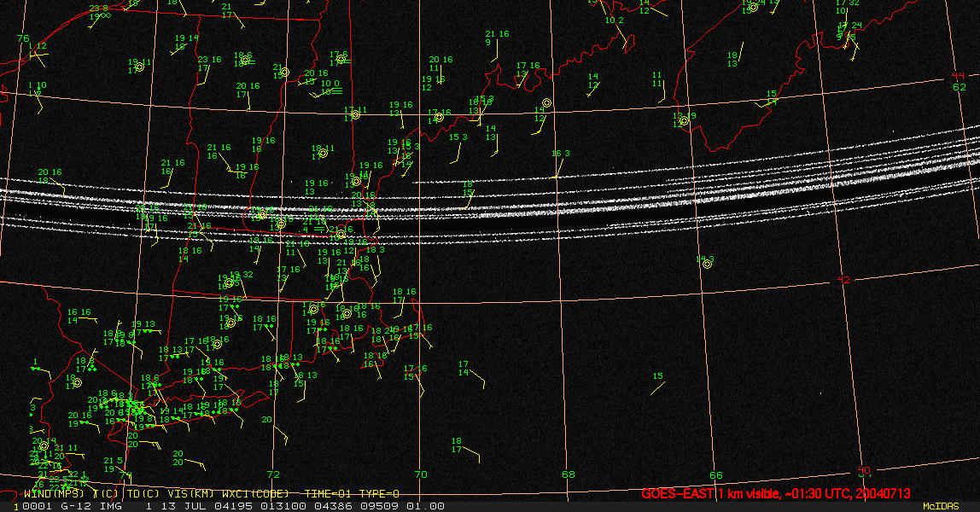Click the station plot 21 16 over 9
Viewport: 980px width, 512px height.
point(497,38)
